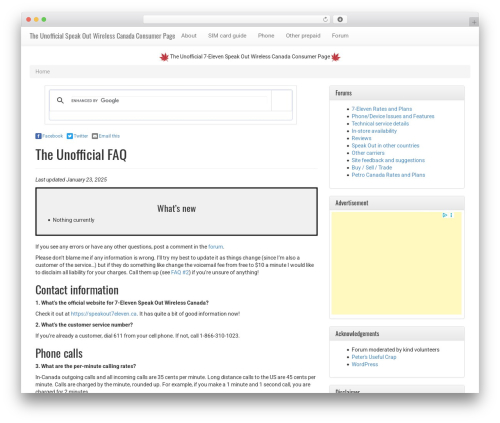Share the page via Facebook link

(x=52, y=136)
